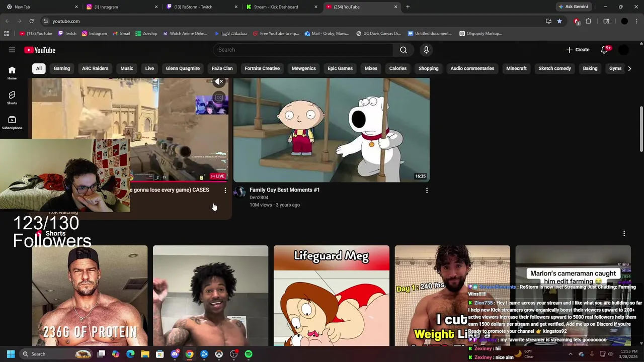Open Shorts in the YouTube sidebar
The height and width of the screenshot is (362, 644).
pos(12,98)
